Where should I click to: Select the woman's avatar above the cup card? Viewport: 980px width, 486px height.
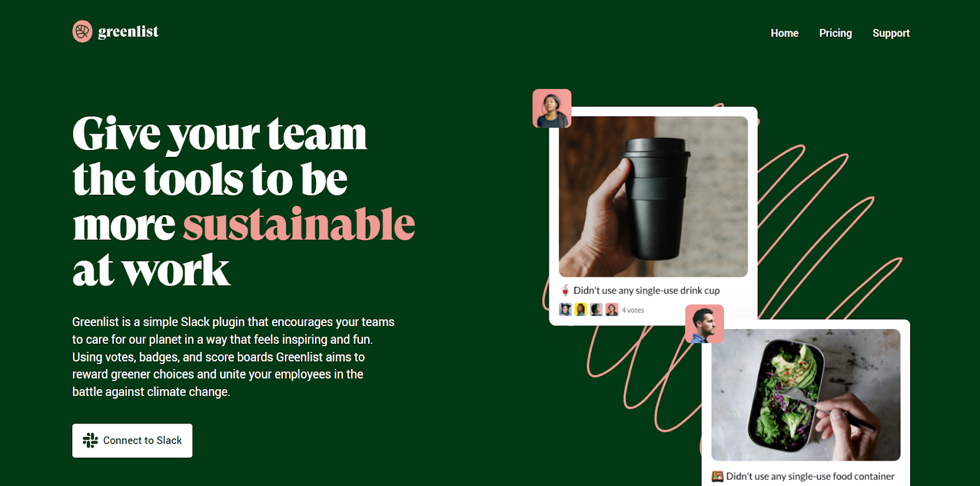pos(552,108)
